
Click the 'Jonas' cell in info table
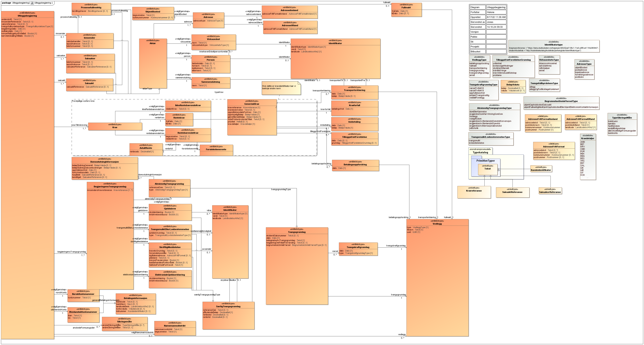(x=496, y=22)
